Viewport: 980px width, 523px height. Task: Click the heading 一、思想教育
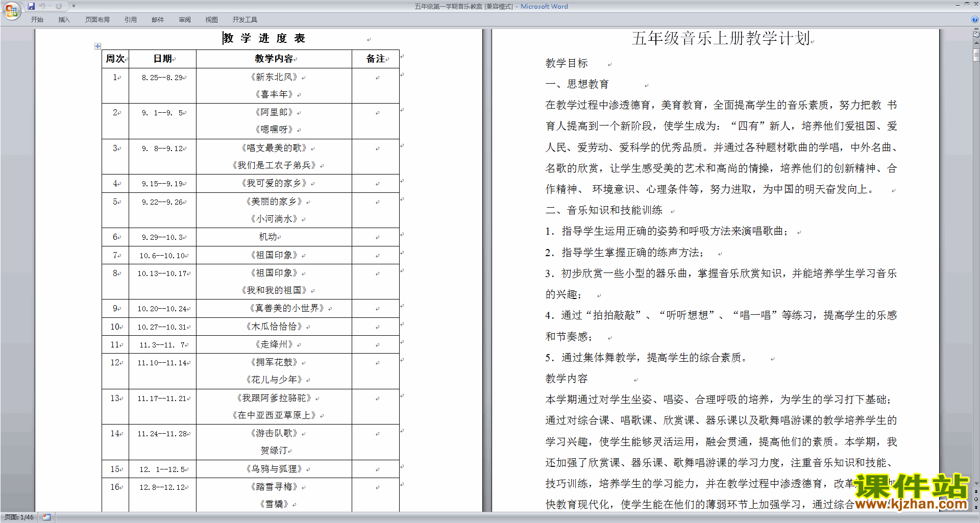pyautogui.click(x=577, y=84)
